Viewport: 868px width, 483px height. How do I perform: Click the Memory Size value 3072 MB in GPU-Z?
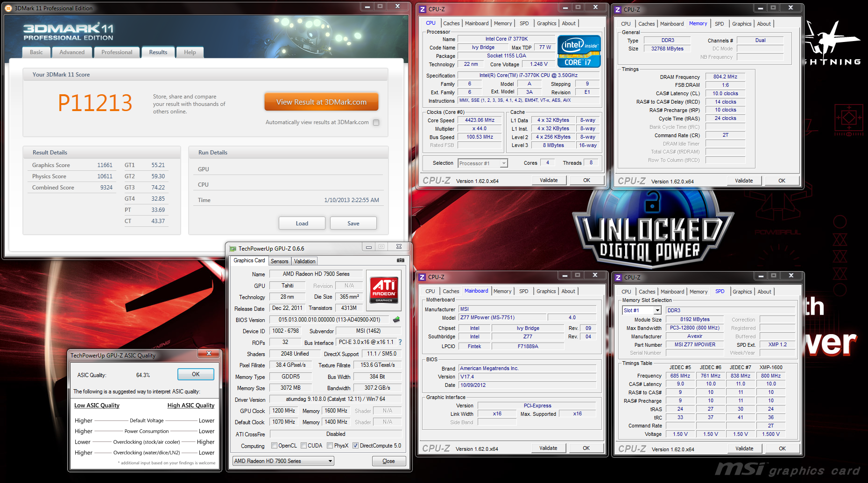pyautogui.click(x=290, y=388)
